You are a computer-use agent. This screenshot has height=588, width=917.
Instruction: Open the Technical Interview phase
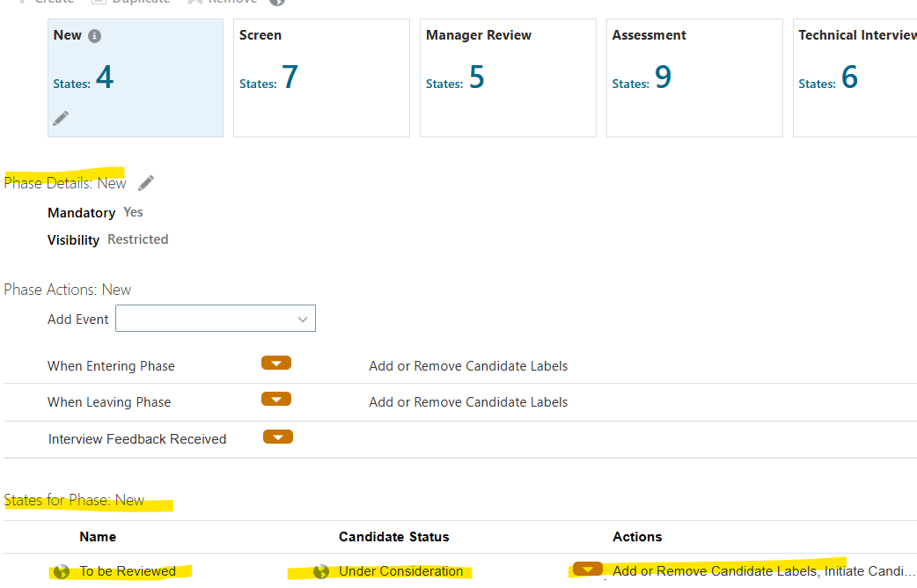855,77
